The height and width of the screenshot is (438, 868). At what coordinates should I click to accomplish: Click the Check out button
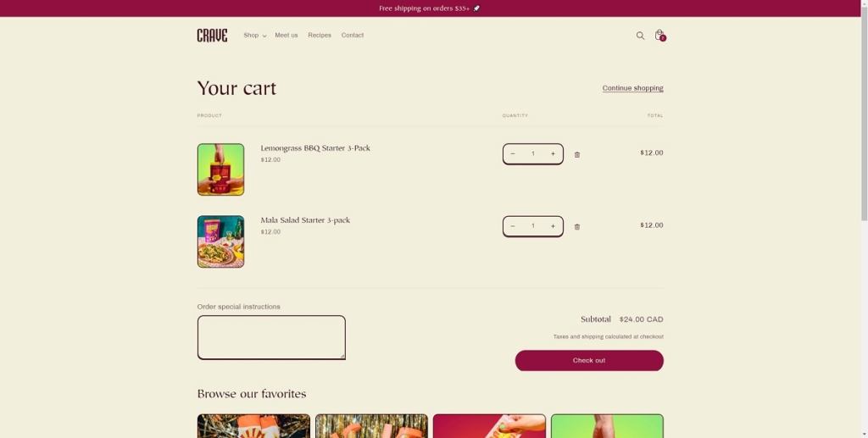coord(589,361)
